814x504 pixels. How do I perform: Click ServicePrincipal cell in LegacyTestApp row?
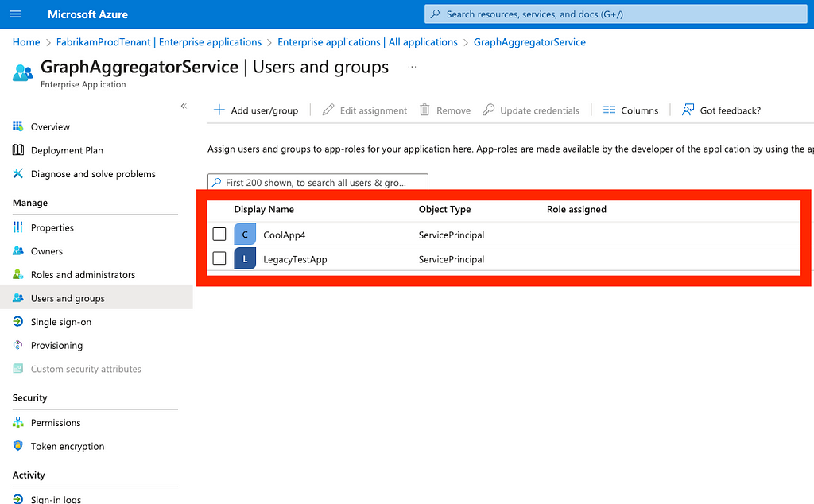point(452,259)
